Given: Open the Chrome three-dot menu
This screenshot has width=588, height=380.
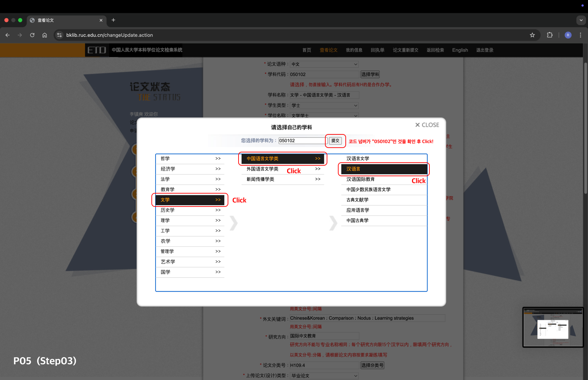Looking at the screenshot, I should (x=581, y=35).
